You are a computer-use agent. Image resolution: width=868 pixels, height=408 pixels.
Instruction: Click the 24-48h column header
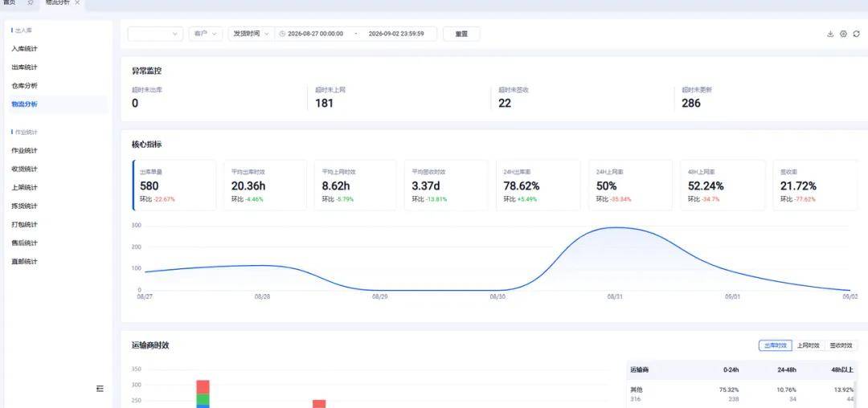[786, 369]
